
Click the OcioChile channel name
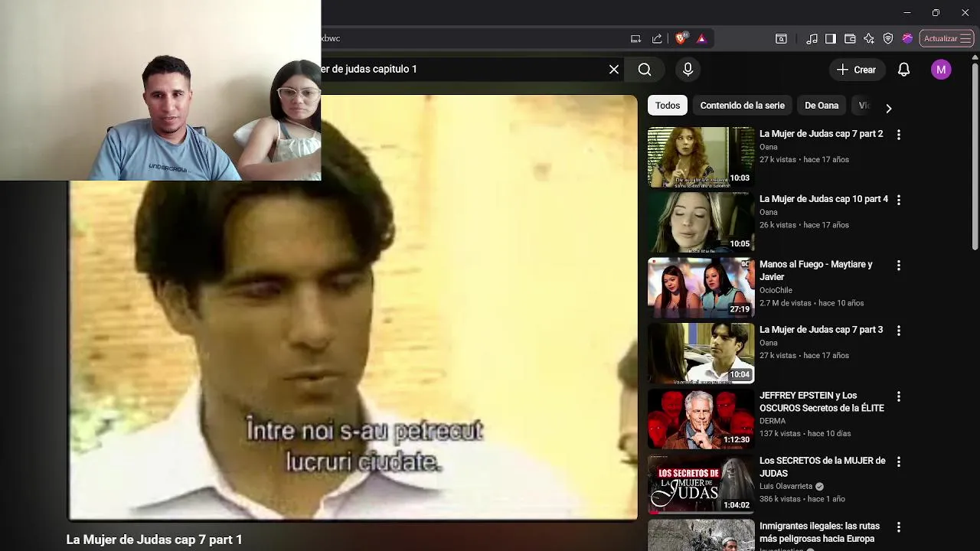[x=776, y=290]
